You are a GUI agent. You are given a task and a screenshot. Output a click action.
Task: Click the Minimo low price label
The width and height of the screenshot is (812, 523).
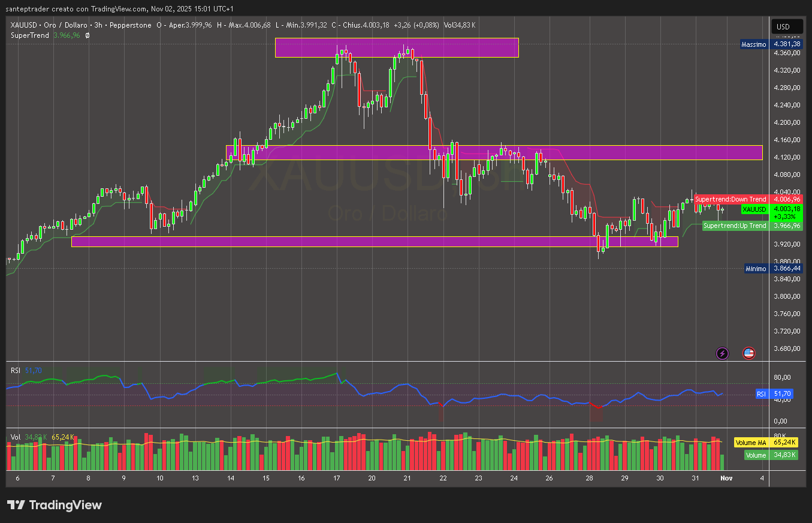[x=756, y=268]
